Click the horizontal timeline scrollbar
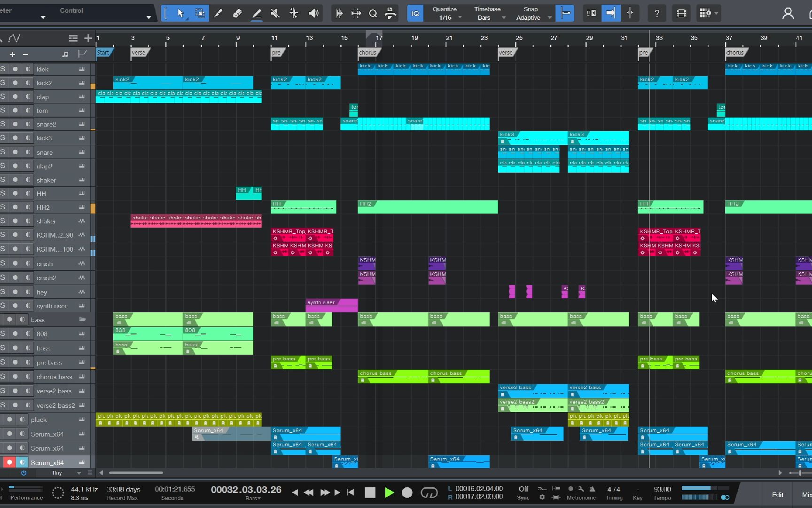Screen dimensions: 812x508 pos(136,473)
